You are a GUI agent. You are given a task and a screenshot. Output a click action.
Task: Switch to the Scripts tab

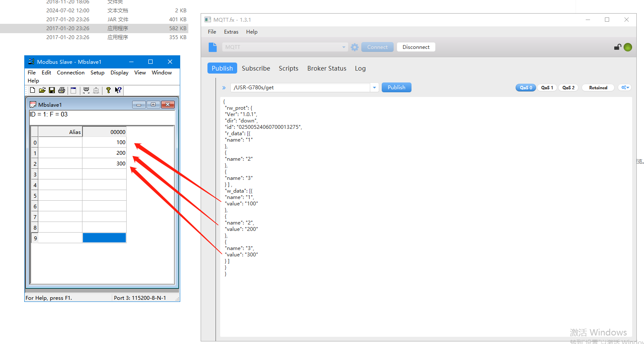289,68
